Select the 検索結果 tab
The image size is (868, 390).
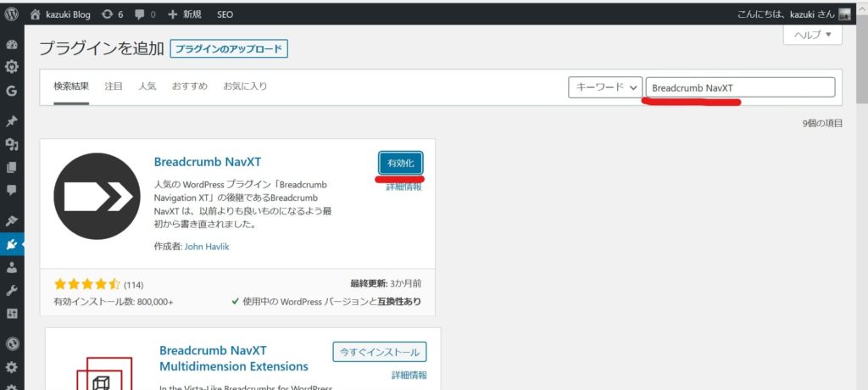[x=71, y=86]
